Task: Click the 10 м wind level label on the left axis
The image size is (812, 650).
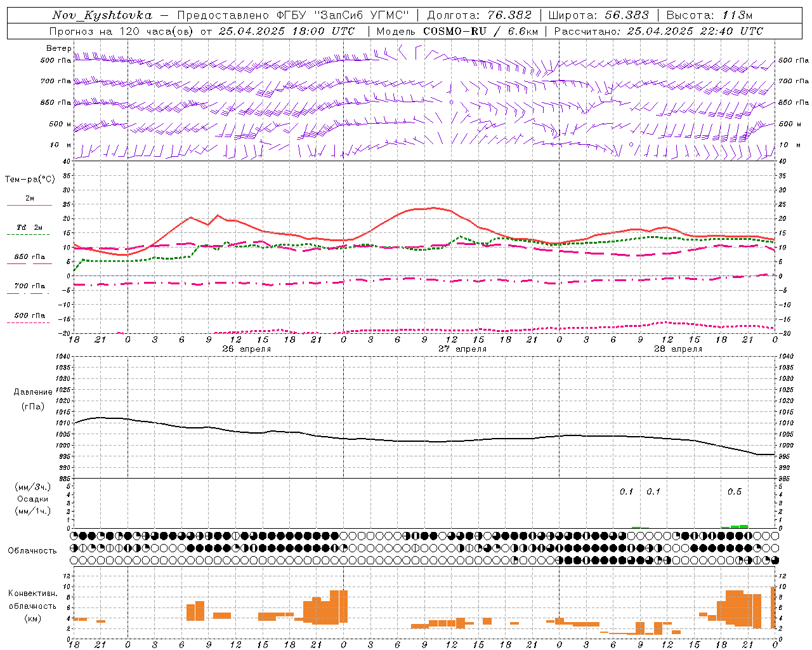Action: click(61, 145)
